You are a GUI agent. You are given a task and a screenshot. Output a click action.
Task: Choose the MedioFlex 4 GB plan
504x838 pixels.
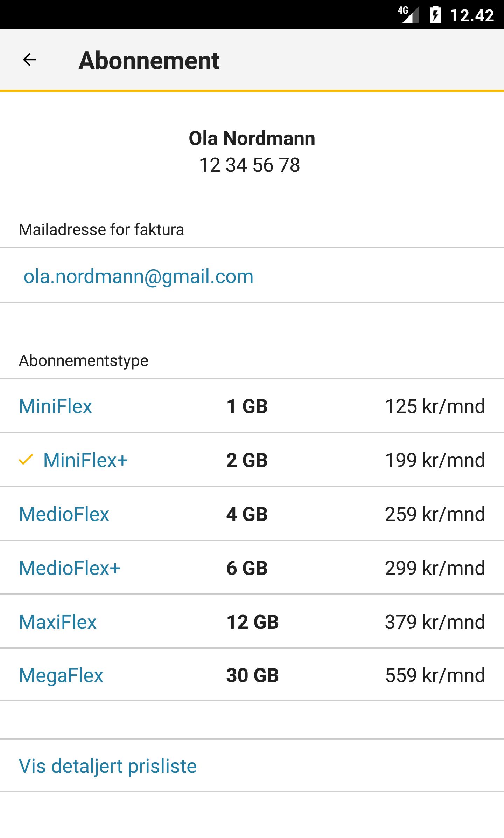(x=252, y=514)
